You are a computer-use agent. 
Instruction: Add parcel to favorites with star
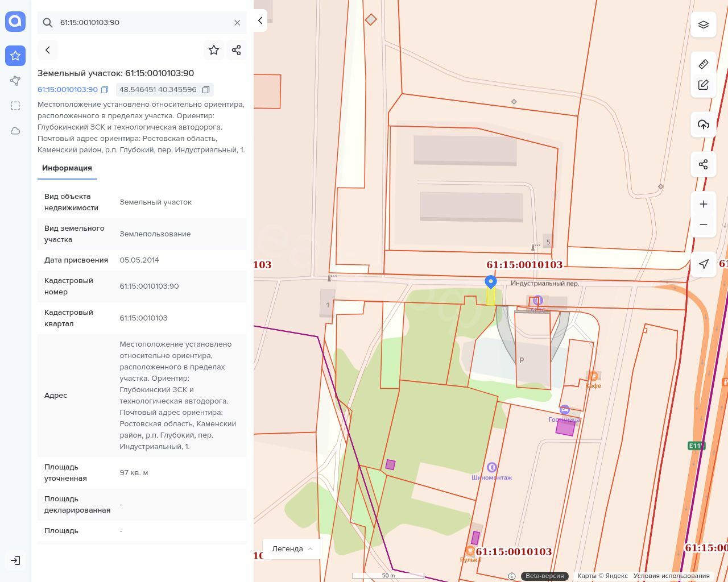coord(214,50)
